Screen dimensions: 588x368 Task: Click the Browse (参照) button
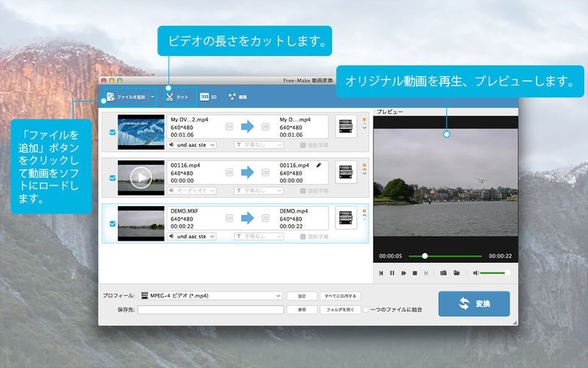[301, 310]
